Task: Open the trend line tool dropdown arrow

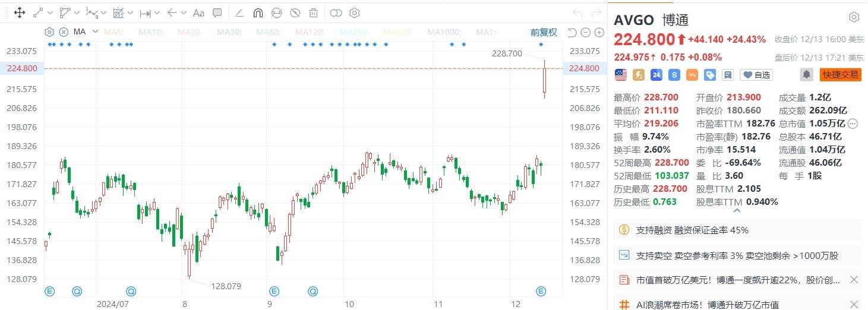Action: 50,12
